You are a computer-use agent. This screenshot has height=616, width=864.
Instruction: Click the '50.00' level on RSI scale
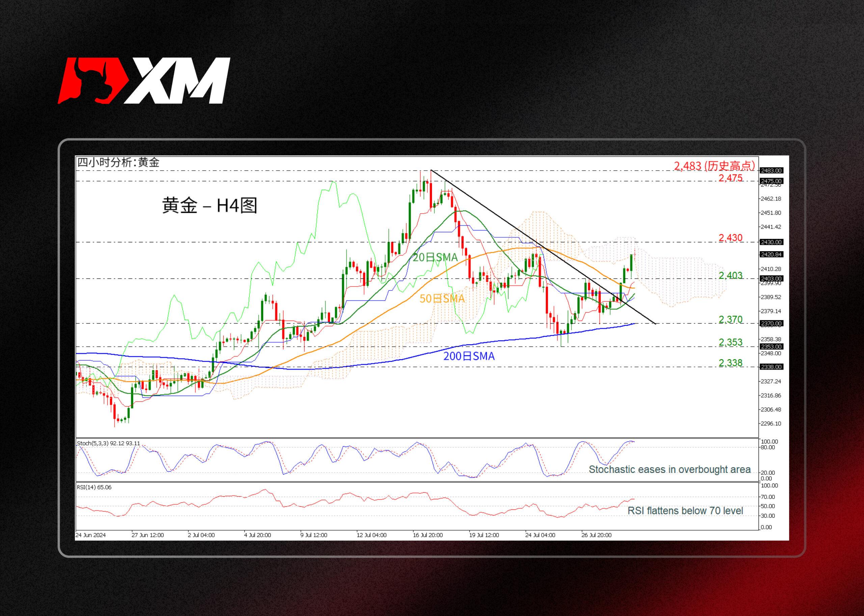pyautogui.click(x=769, y=506)
